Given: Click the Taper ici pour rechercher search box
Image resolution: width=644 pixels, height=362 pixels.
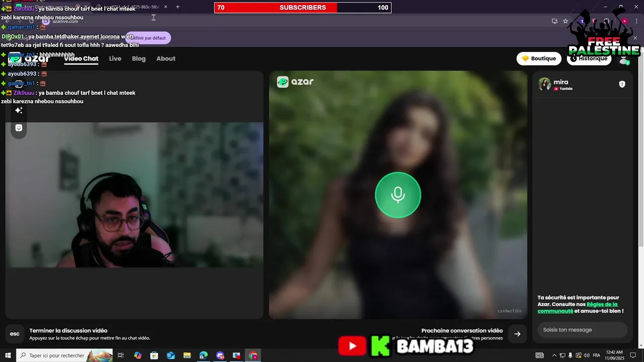Looking at the screenshot, I should coord(64,355).
